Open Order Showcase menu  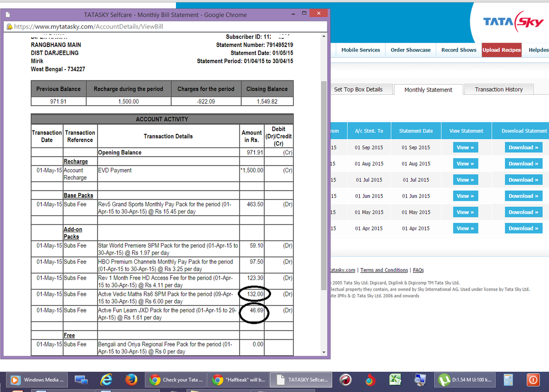click(411, 50)
